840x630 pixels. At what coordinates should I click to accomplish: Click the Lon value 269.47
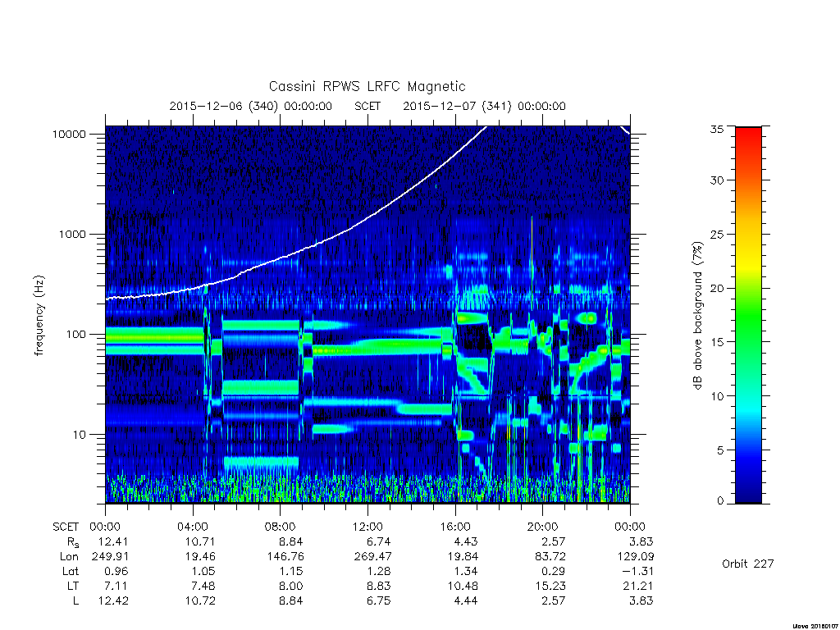372,557
